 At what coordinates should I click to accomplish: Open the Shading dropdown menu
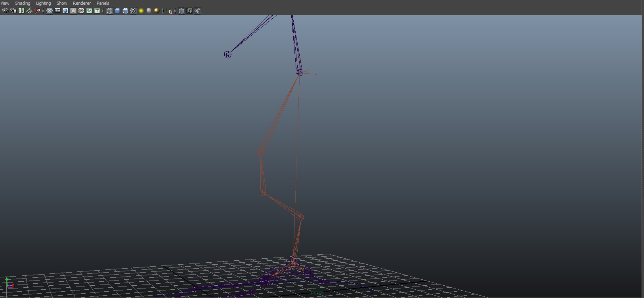23,3
